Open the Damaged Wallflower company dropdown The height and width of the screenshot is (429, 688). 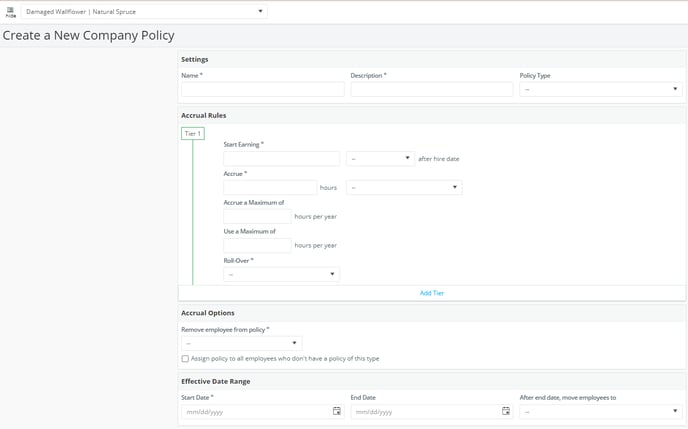[x=144, y=12]
